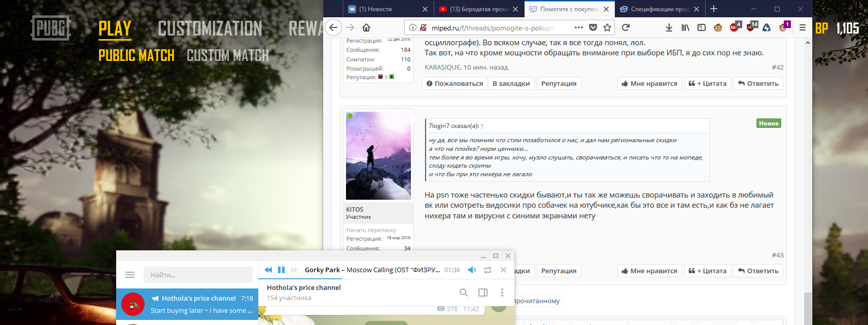Reload the miped.ru page
Viewport: 868px width, 325px height.
(626, 27)
